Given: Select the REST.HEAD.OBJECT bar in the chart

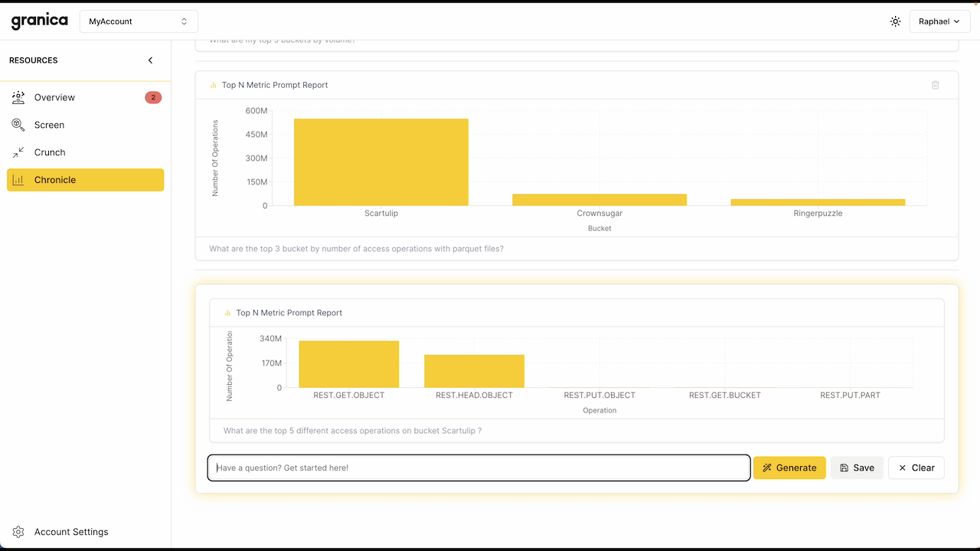Looking at the screenshot, I should 474,371.
